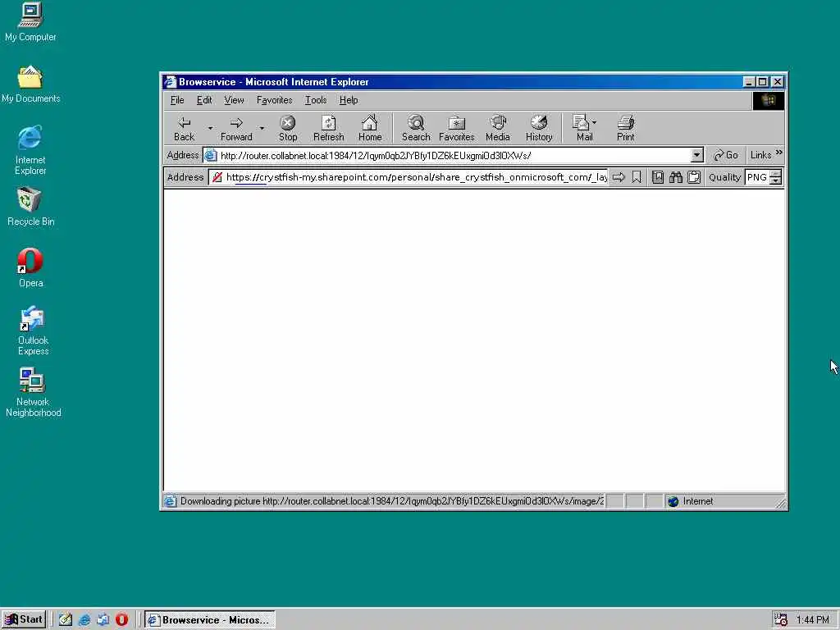Click the clipboard icon in Browservice bar
840x630 pixels.
[x=694, y=177]
